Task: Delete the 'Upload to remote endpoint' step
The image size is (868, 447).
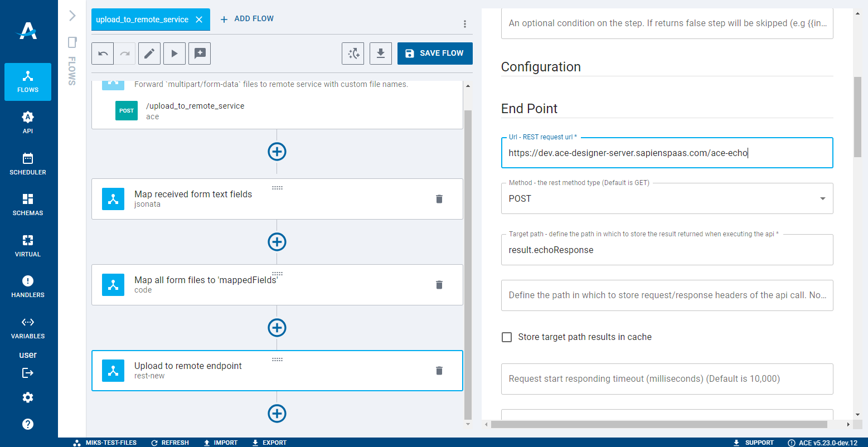Action: (x=439, y=370)
